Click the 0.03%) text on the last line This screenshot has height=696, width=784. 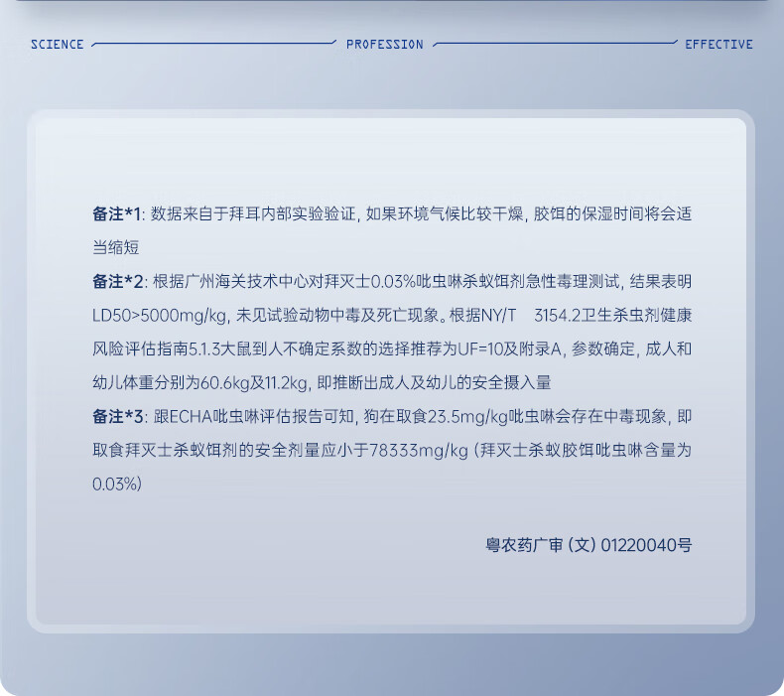(x=117, y=484)
